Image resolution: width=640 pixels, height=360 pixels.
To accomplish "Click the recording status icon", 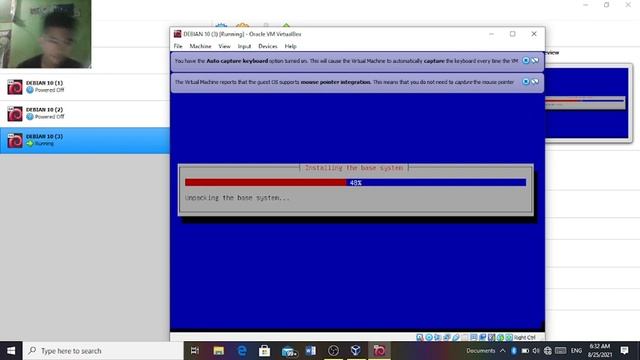I will click(x=482, y=337).
